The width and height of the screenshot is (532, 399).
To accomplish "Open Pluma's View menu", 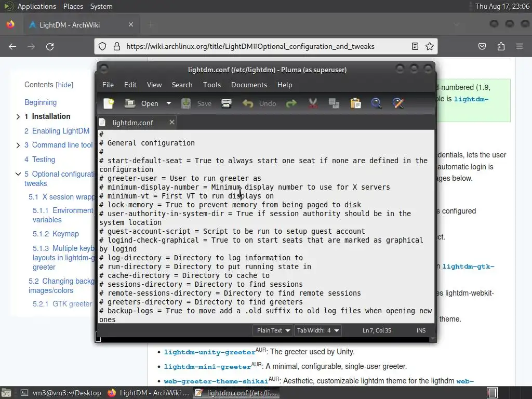I will click(x=154, y=85).
